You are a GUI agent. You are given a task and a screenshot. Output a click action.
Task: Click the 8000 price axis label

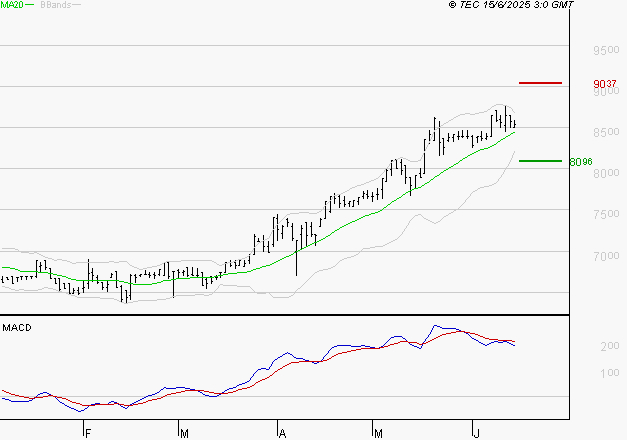606,173
